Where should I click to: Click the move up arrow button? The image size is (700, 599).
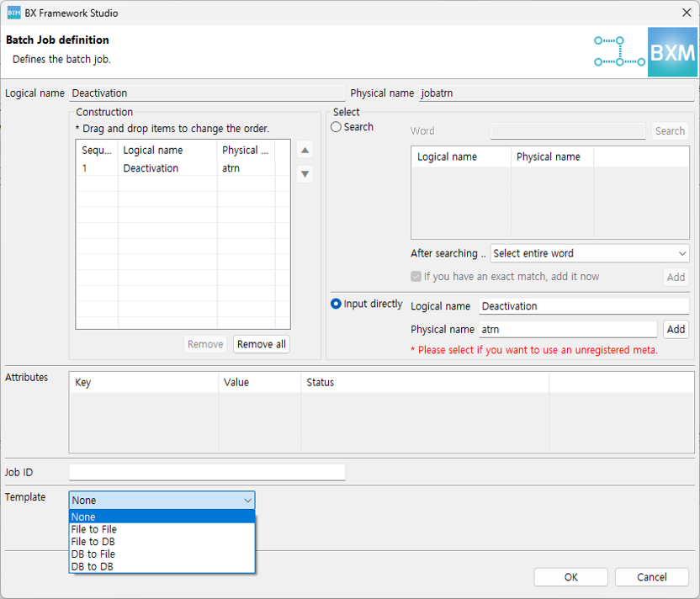[x=305, y=151]
